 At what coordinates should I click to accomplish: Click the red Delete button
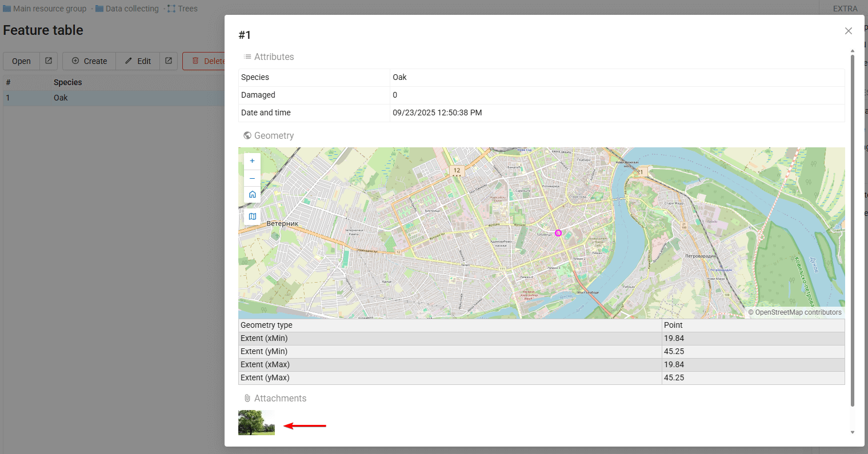(x=206, y=61)
